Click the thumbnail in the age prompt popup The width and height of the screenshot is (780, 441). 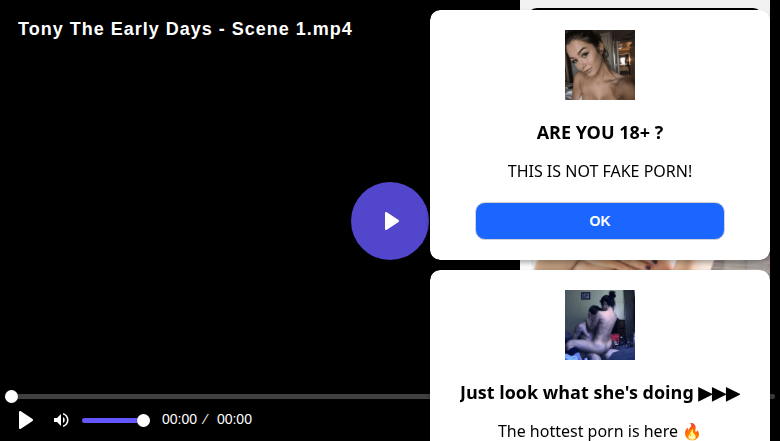pyautogui.click(x=599, y=65)
